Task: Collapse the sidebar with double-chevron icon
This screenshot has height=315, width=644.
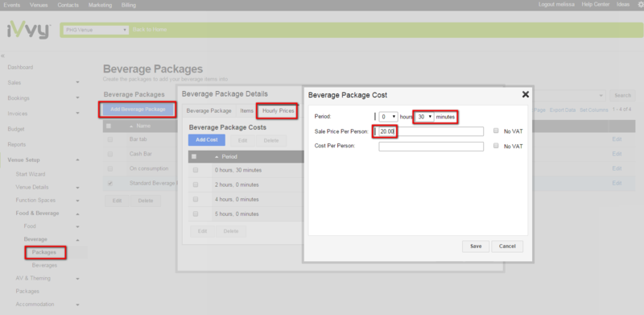Action: 3,56
